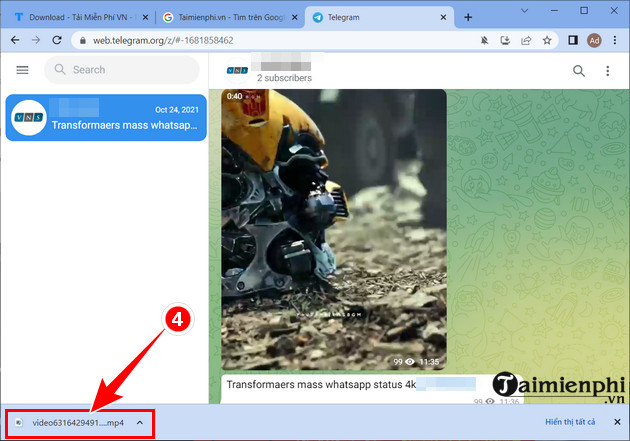Open tab search dropdown arrow
The image size is (630, 441).
pos(524,11)
